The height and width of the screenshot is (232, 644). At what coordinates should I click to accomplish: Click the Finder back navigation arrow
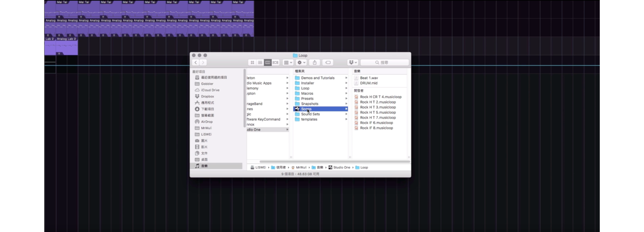pyautogui.click(x=196, y=62)
